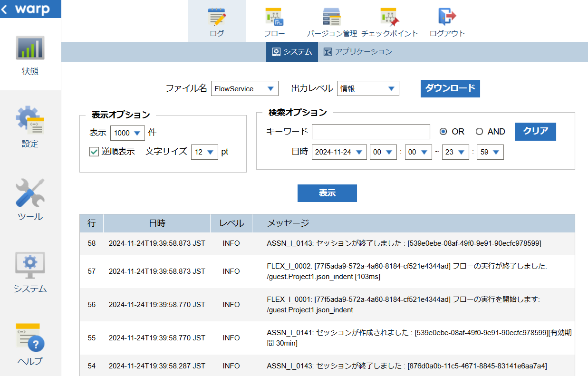This screenshot has height=376, width=588.
Task: Click the ASSN_I_0141 session created message
Action: tap(419, 338)
